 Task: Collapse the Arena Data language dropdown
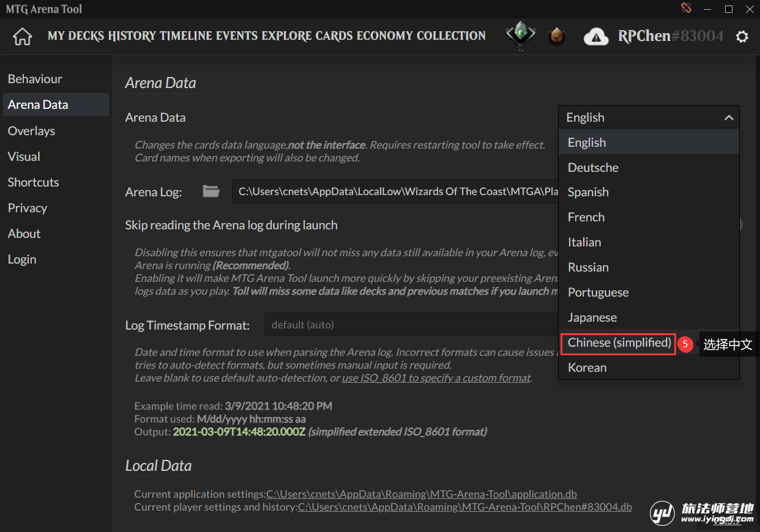coord(649,117)
